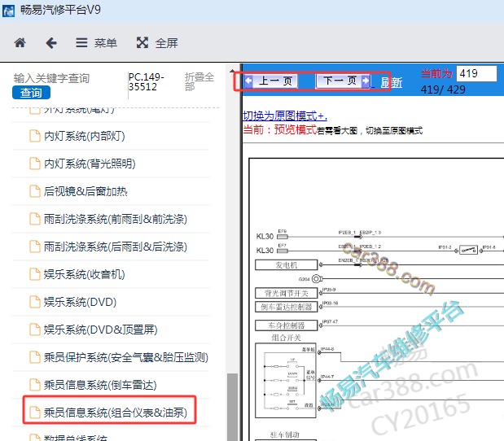
Task: Click file icon beside 乘员信息系统(倒车雷达)
Action: pyautogui.click(x=35, y=385)
